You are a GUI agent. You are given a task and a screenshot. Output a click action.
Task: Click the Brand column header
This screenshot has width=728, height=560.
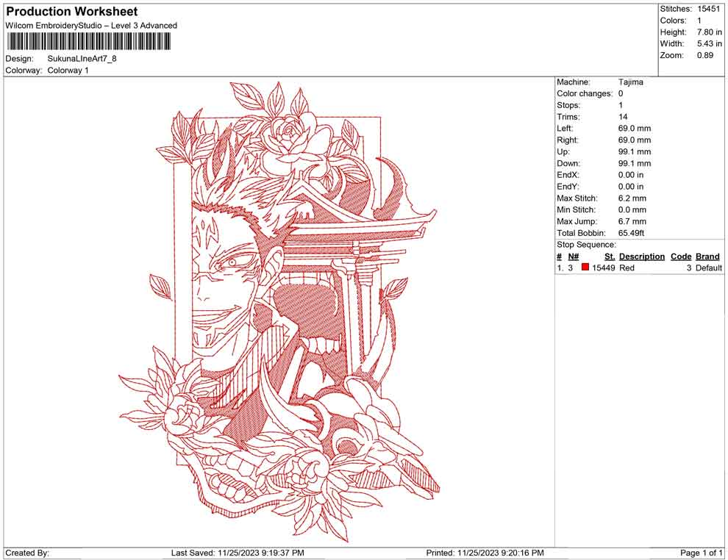point(707,256)
